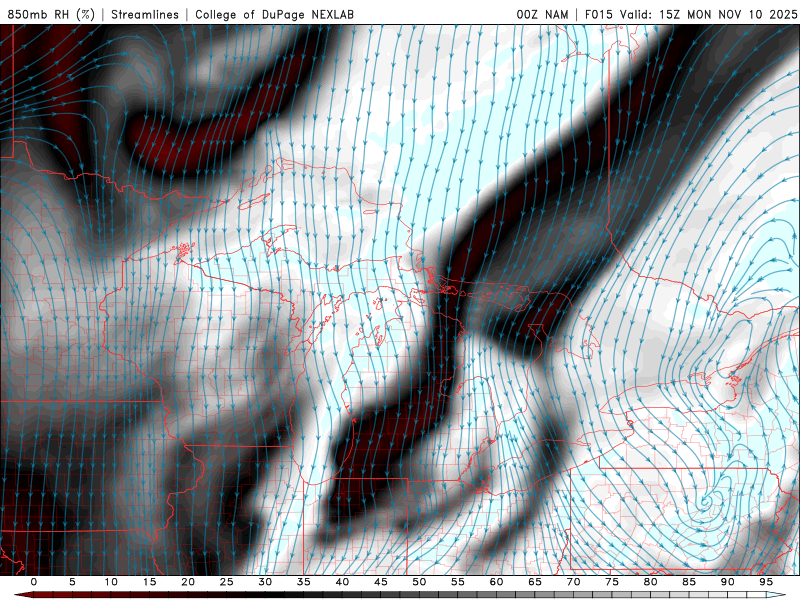Click the colorbar value label '45'
This screenshot has width=800, height=600.
pos(381,582)
